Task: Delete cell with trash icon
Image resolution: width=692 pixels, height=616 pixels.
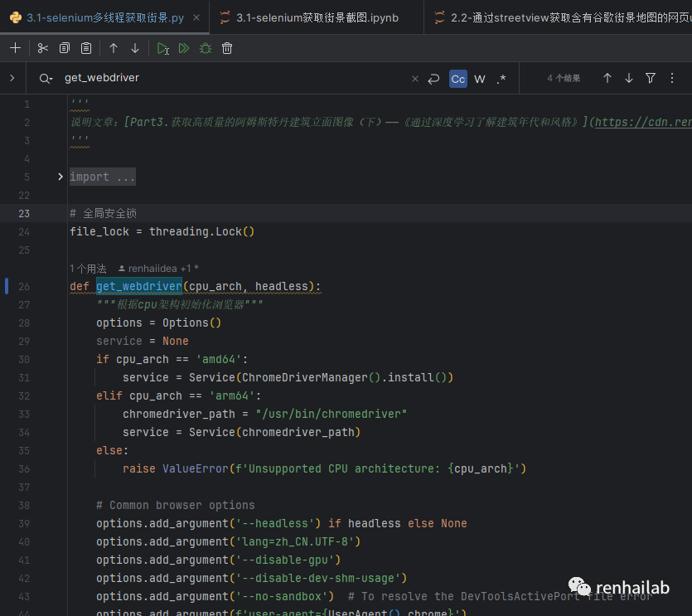Action: (227, 48)
